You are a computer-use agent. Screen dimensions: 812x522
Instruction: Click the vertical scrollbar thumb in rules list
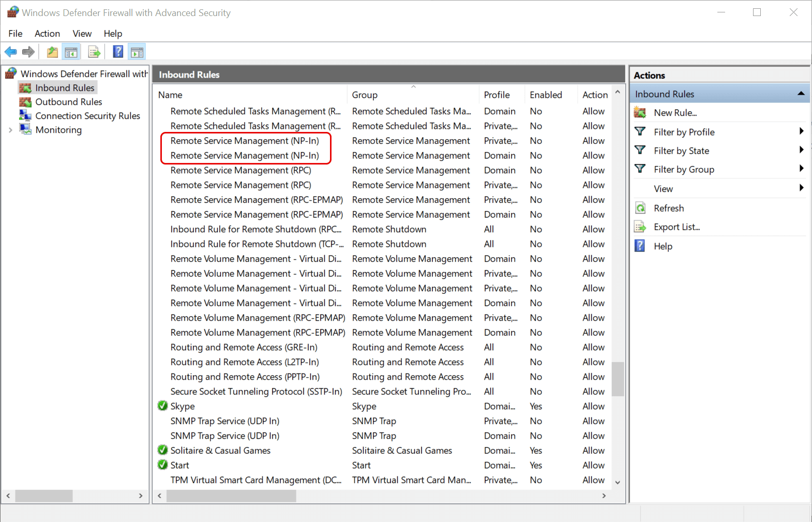618,379
